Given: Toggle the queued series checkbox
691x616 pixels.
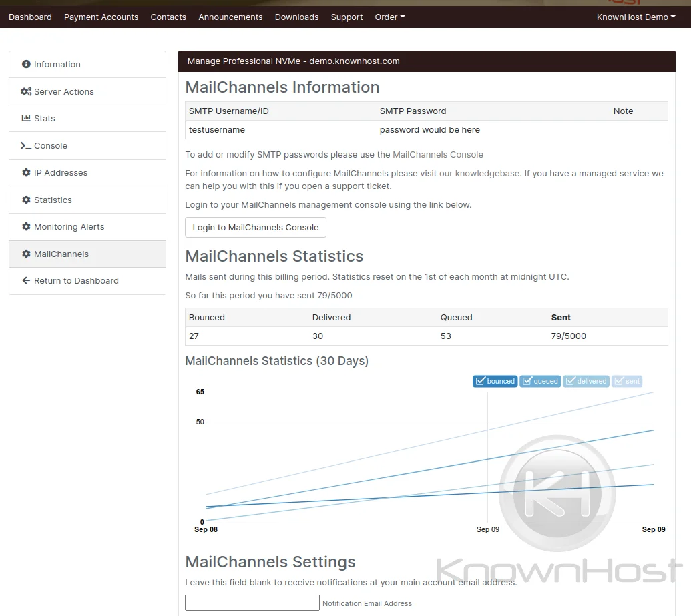Looking at the screenshot, I should point(527,382).
